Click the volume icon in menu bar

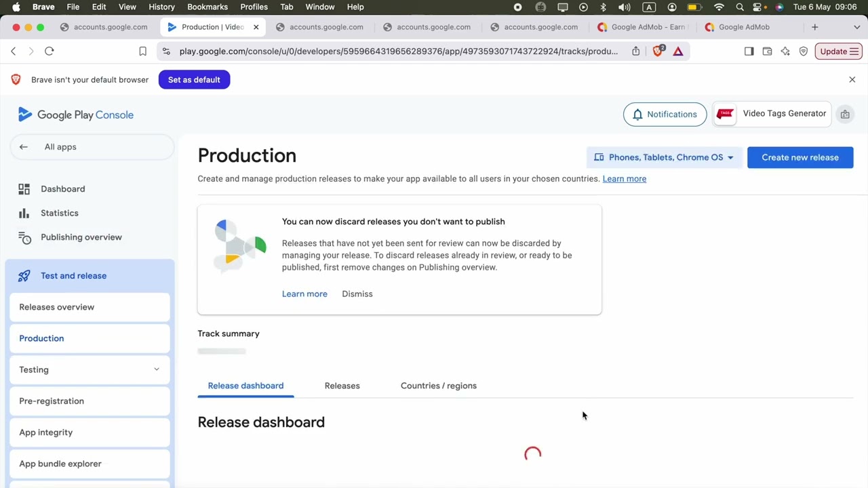click(625, 7)
